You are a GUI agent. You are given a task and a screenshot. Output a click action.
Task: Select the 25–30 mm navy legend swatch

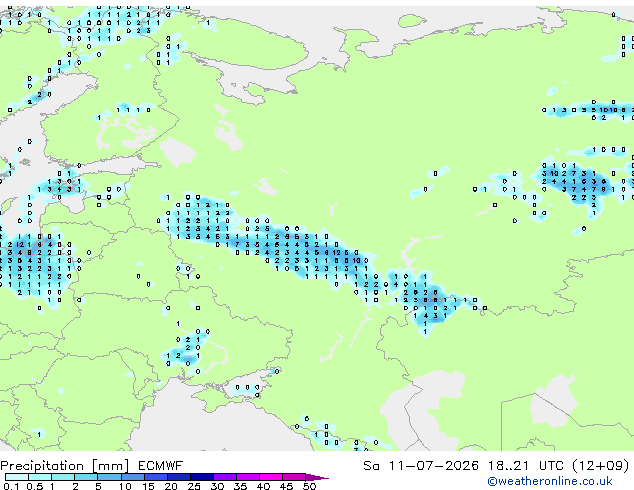coord(202,477)
